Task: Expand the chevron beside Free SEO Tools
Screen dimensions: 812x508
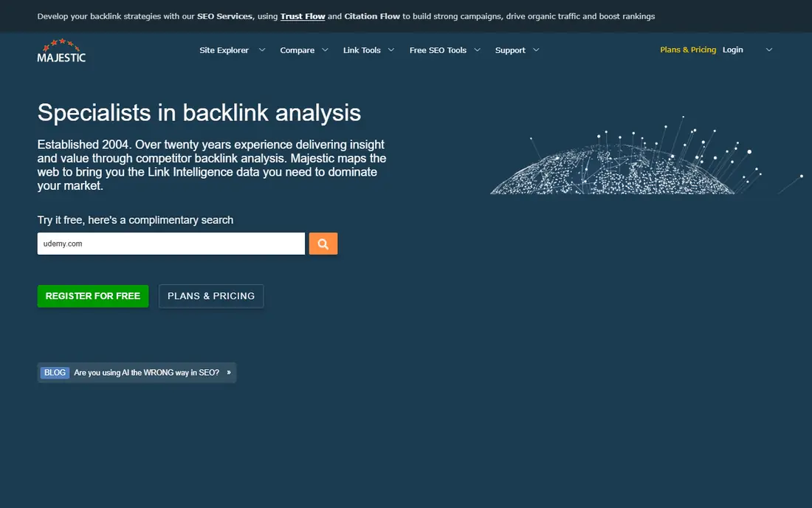Action: [478, 50]
